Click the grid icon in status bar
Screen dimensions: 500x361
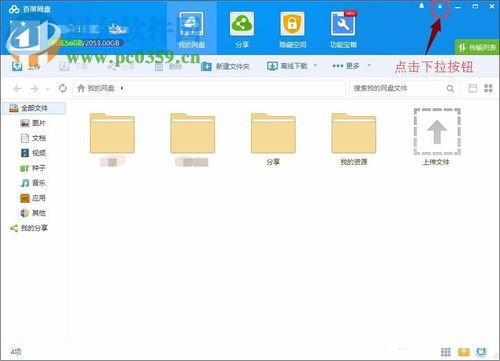[446, 352]
